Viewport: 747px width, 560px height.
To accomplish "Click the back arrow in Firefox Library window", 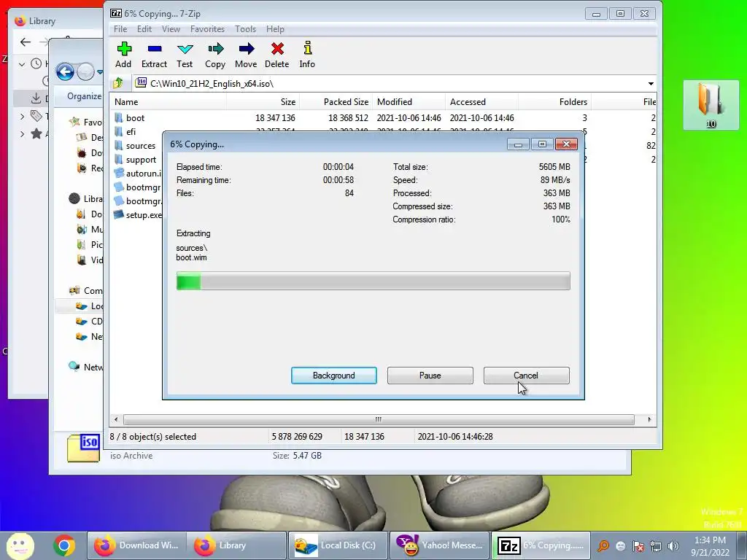I will click(x=26, y=42).
